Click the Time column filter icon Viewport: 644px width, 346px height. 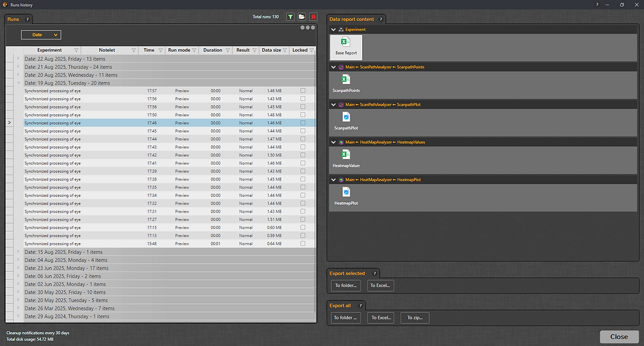pos(160,51)
